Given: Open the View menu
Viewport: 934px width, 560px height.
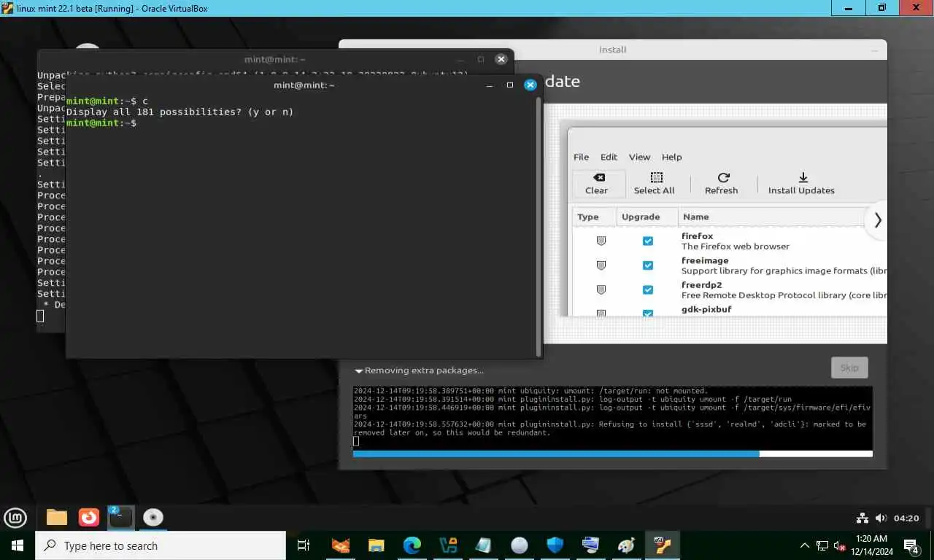Looking at the screenshot, I should click(639, 157).
